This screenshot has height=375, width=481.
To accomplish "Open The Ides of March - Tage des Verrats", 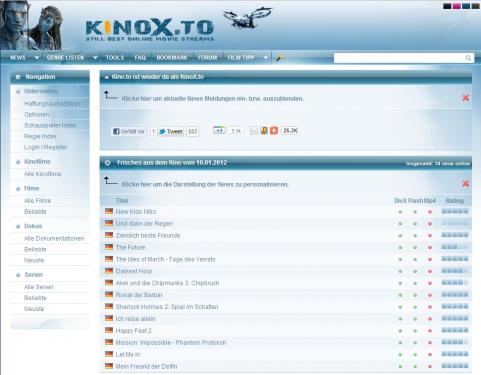I will (x=165, y=259).
